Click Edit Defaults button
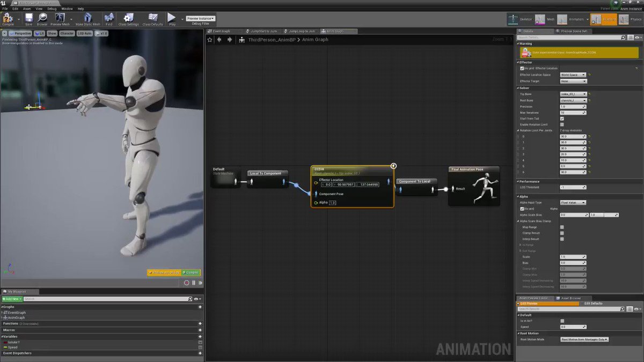644x362 pixels. (x=593, y=304)
